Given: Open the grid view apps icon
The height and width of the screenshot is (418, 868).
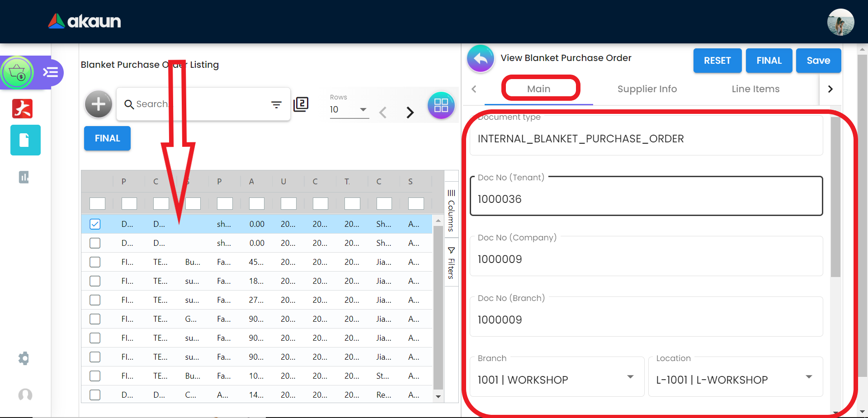Looking at the screenshot, I should [441, 105].
